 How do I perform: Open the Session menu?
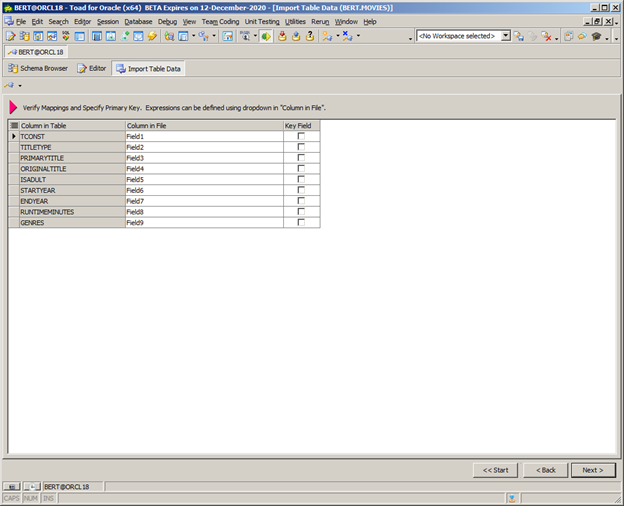pyautogui.click(x=108, y=21)
